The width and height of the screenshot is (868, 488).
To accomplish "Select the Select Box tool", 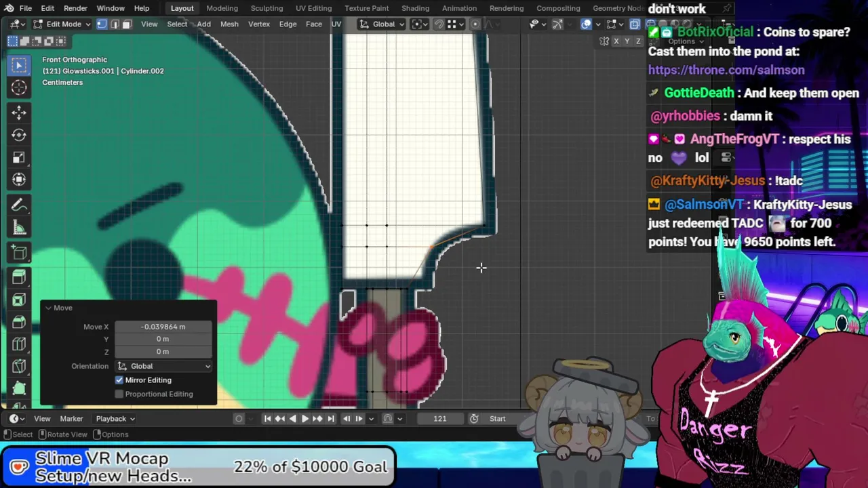I will click(x=19, y=65).
